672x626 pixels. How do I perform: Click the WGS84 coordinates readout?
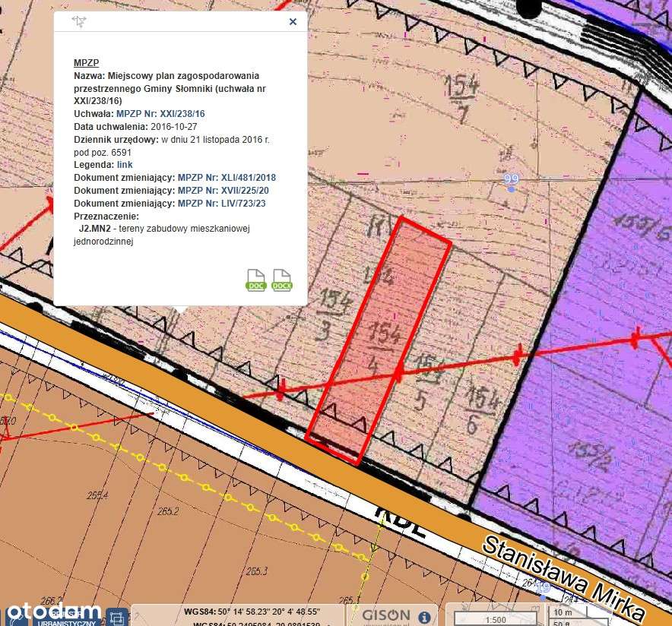252,612
